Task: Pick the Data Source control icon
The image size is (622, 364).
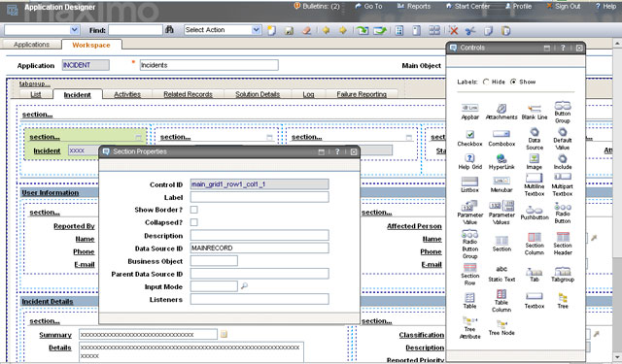Action: (535, 132)
